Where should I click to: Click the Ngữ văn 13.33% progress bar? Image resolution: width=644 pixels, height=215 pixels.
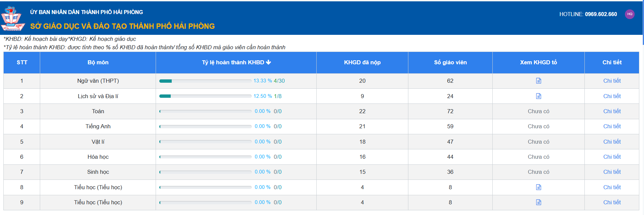(x=205, y=81)
